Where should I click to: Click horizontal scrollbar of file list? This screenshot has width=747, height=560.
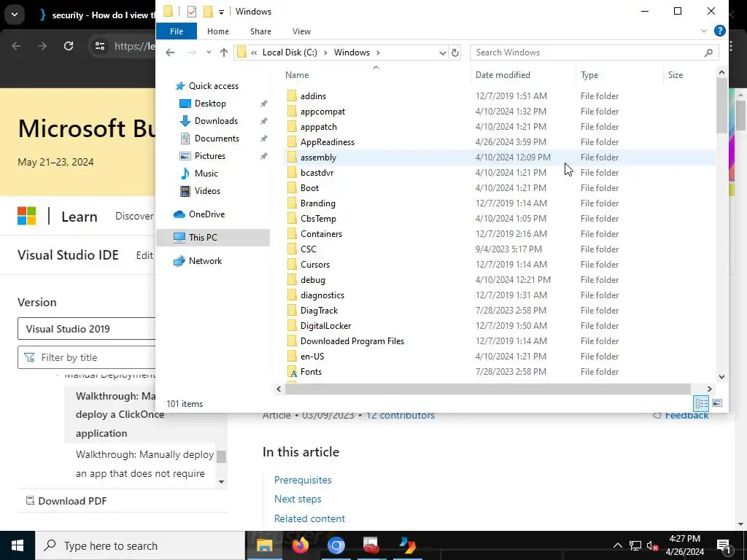[487, 389]
